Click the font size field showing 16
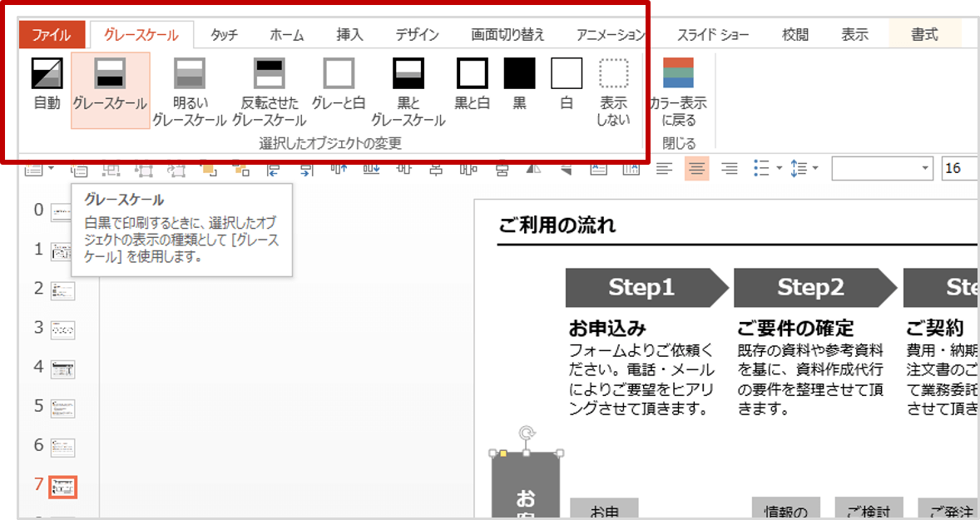This screenshot has height=520, width=980. click(960, 169)
